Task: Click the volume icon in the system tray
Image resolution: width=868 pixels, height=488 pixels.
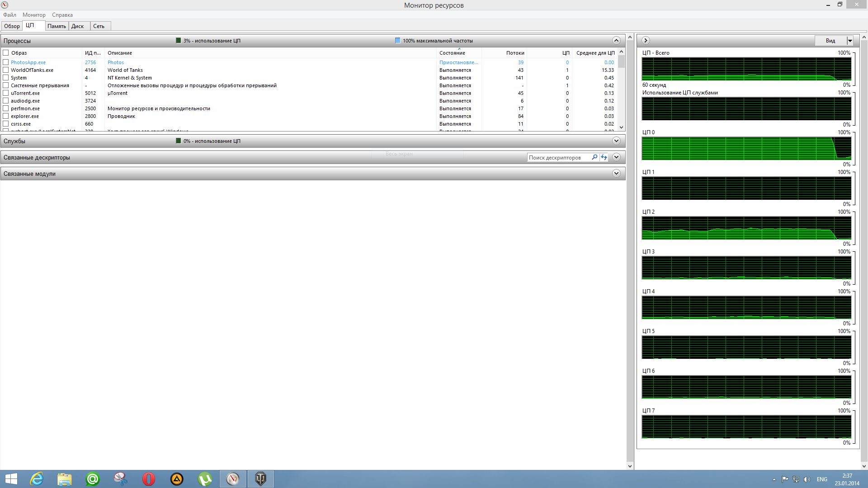Action: (x=807, y=479)
